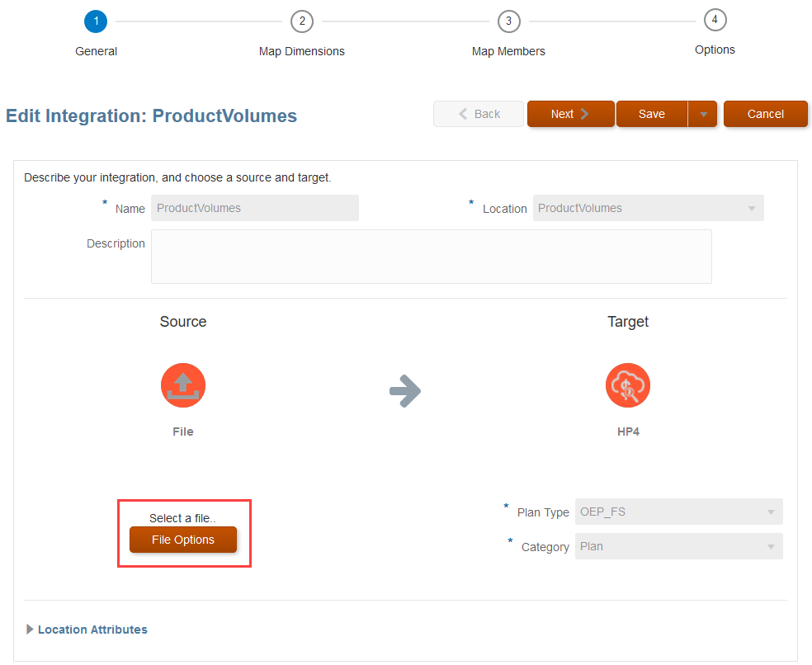812x665 pixels.
Task: Click the Name input field
Action: coord(255,208)
